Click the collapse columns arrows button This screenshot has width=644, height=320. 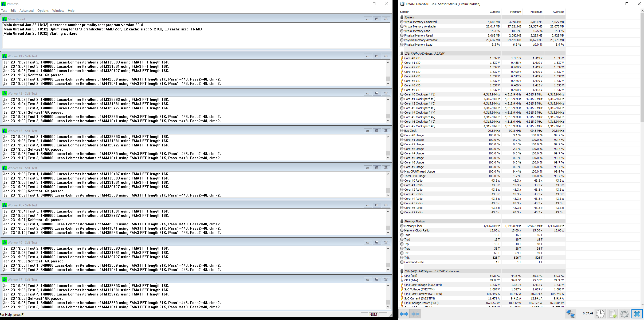point(415,314)
